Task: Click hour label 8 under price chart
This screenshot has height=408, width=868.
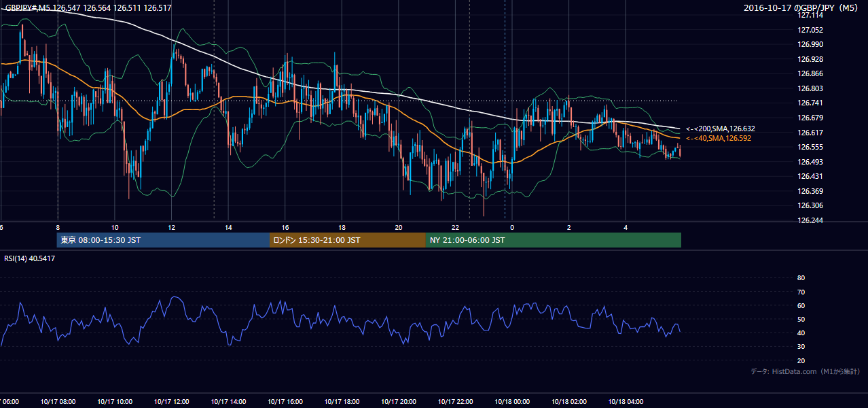Action: 58,227
